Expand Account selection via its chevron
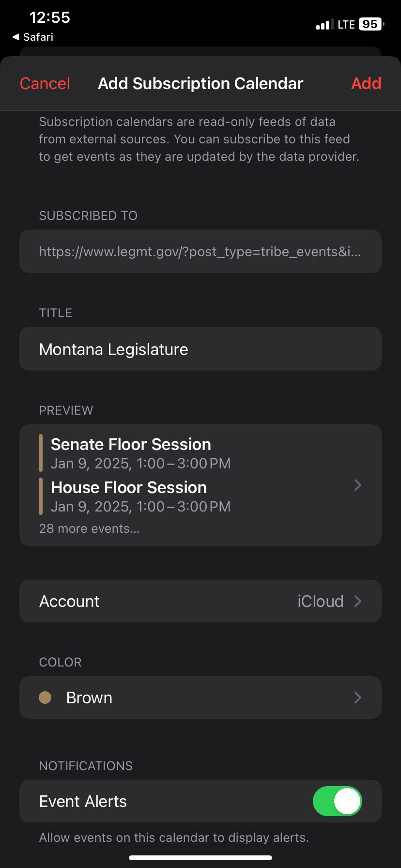This screenshot has width=401, height=868. point(357,601)
